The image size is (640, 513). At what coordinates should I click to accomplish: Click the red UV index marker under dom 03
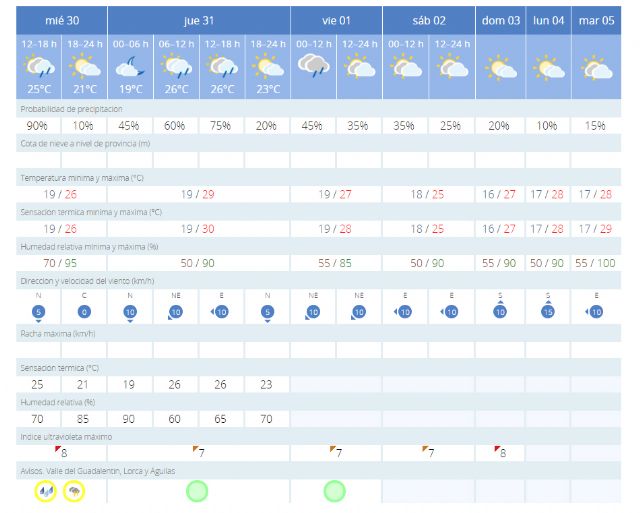(497, 449)
